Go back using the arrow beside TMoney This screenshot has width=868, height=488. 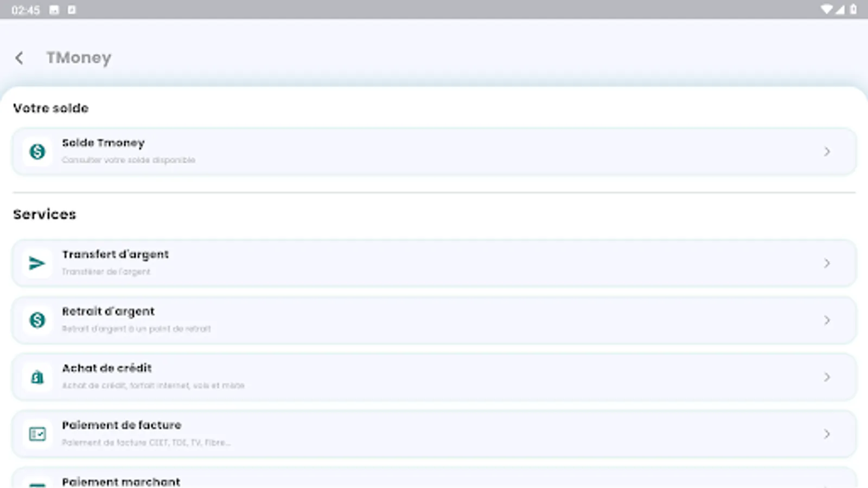pyautogui.click(x=20, y=57)
